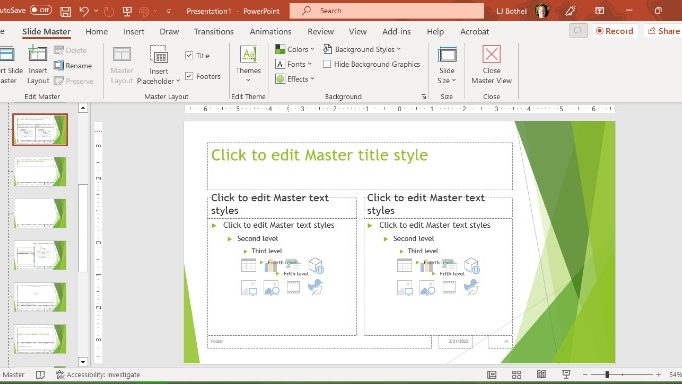The width and height of the screenshot is (682, 384).
Task: Select the second layout thumbnail
Action: coord(40,171)
